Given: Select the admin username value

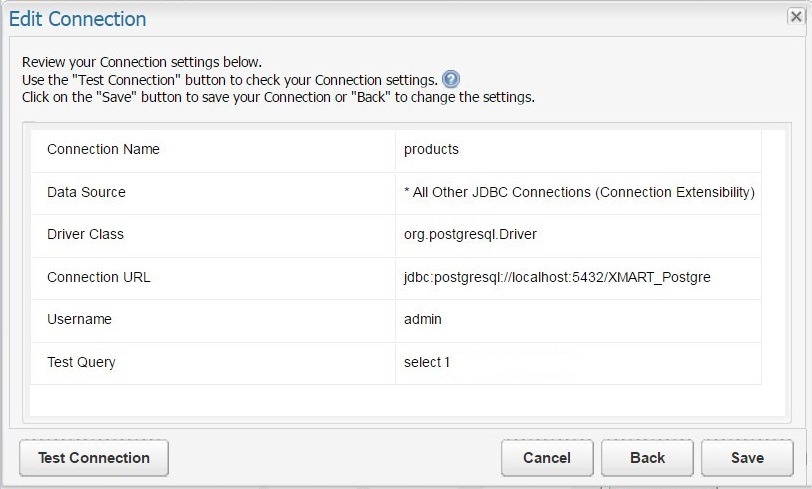Looking at the screenshot, I should point(423,319).
